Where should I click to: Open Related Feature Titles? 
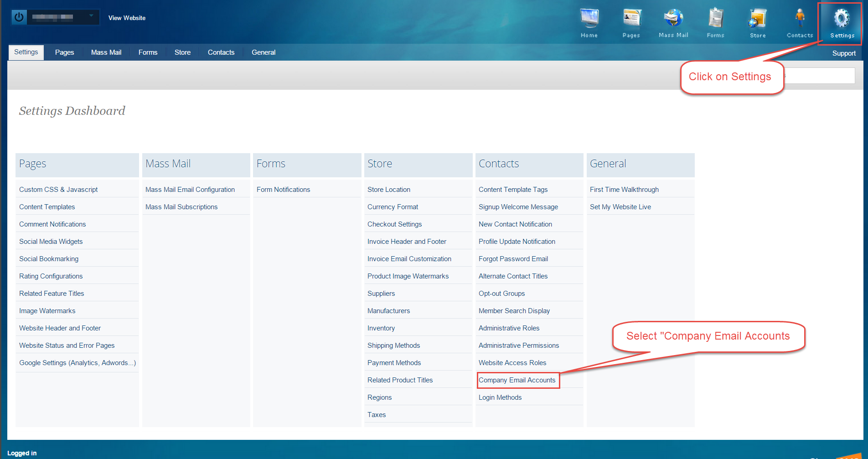(52, 294)
